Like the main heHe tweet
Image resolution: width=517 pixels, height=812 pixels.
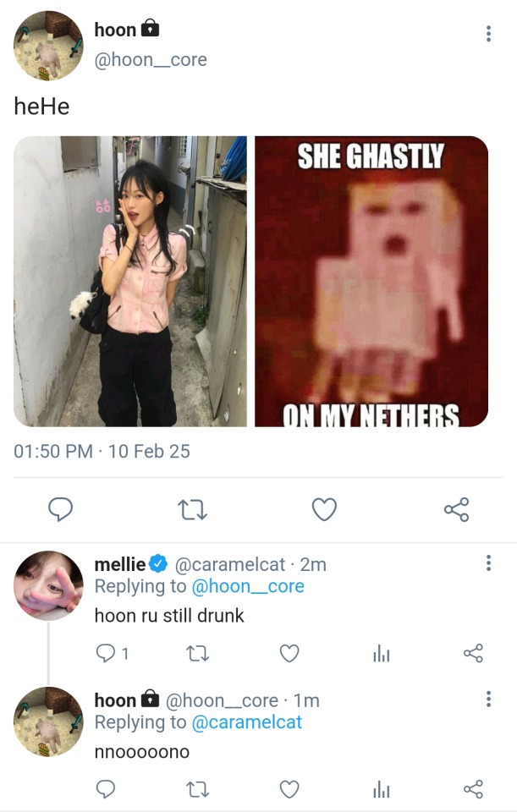pos(324,508)
